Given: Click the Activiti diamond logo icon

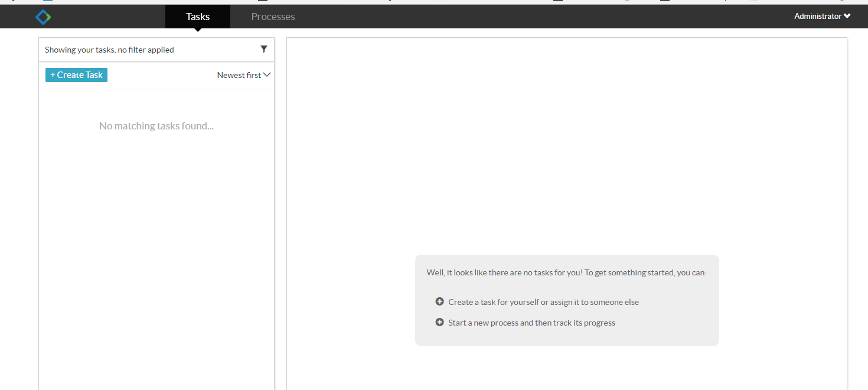Looking at the screenshot, I should (x=43, y=17).
